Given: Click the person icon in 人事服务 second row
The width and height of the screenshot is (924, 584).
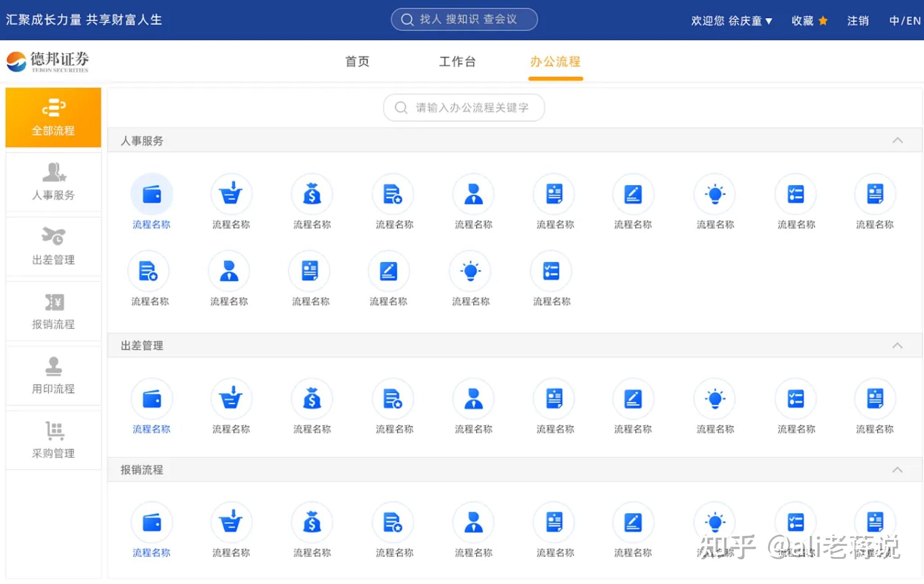Looking at the screenshot, I should click(229, 271).
